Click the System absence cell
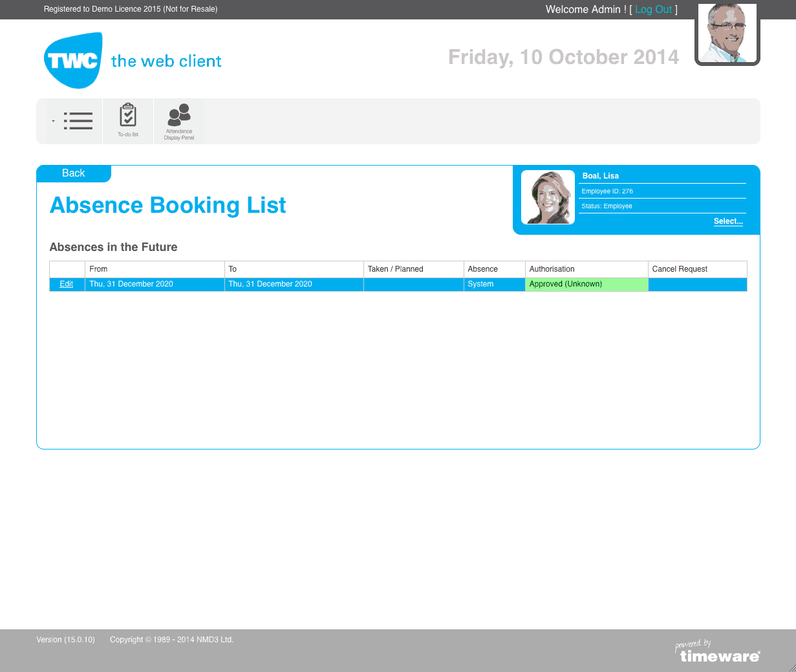Image resolution: width=796 pixels, height=672 pixels. [x=495, y=284]
